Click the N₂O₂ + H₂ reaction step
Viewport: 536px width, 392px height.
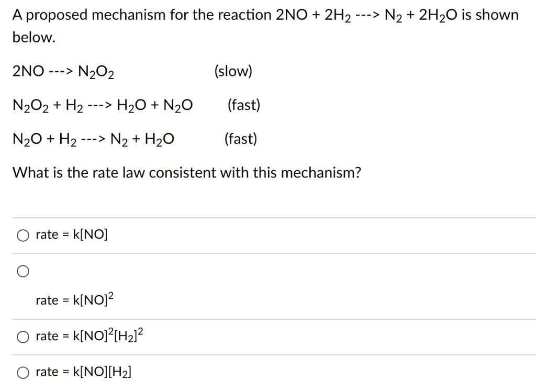(103, 105)
